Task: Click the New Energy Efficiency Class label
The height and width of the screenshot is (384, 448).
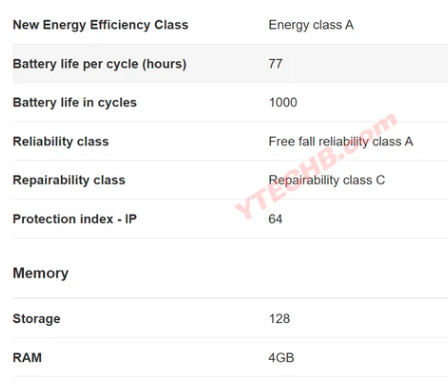Action: click(100, 25)
